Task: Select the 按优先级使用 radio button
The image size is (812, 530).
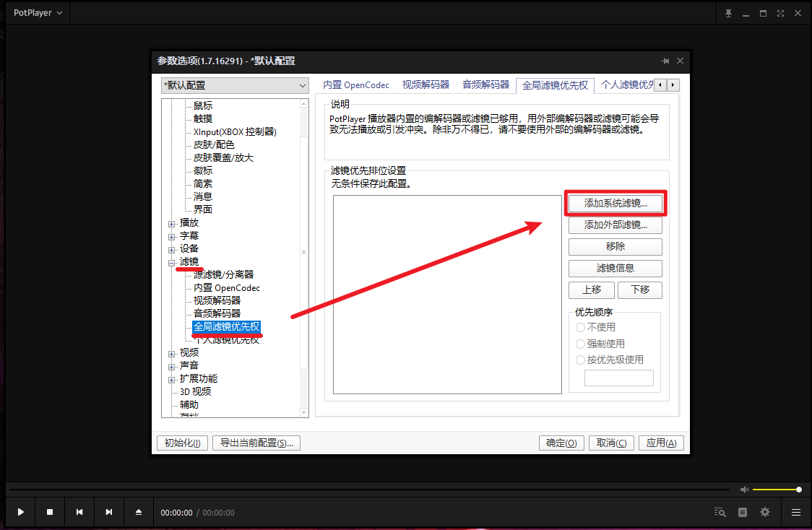Action: pyautogui.click(x=580, y=360)
